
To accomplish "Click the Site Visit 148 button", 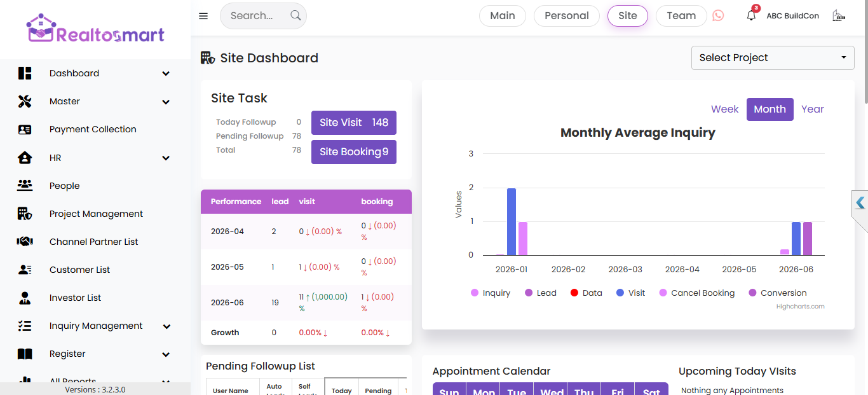I will [x=354, y=123].
